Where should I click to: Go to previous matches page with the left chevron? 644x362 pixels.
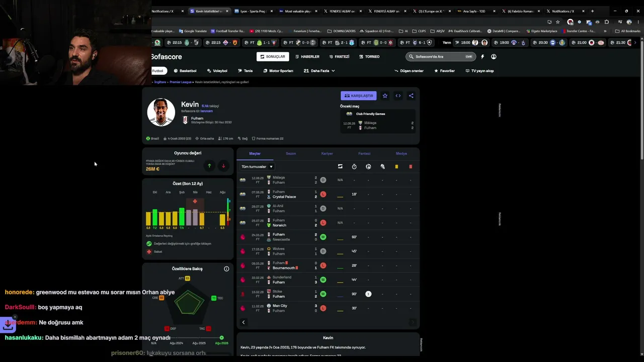tap(244, 322)
